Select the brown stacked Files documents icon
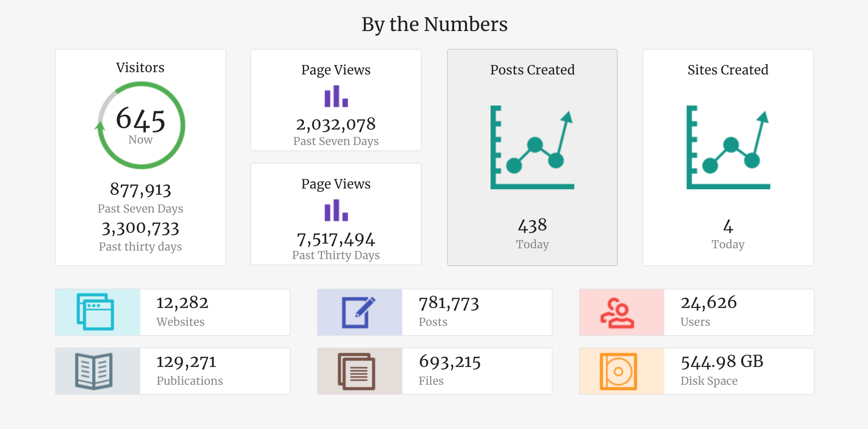Image resolution: width=868 pixels, height=429 pixels. point(356,371)
